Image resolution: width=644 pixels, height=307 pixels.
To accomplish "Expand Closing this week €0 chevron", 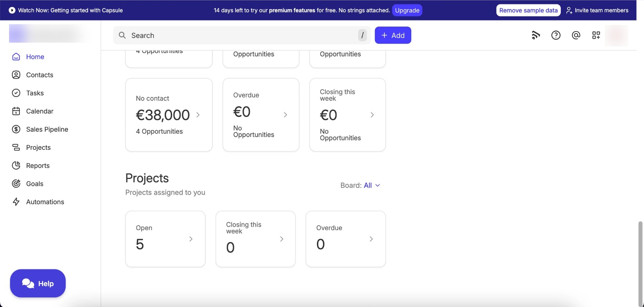I will [372, 115].
